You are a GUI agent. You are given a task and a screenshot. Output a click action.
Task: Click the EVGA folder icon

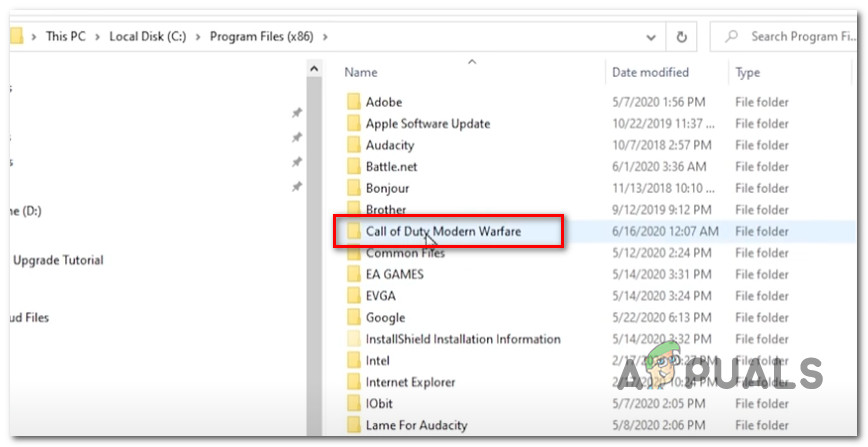click(x=354, y=296)
